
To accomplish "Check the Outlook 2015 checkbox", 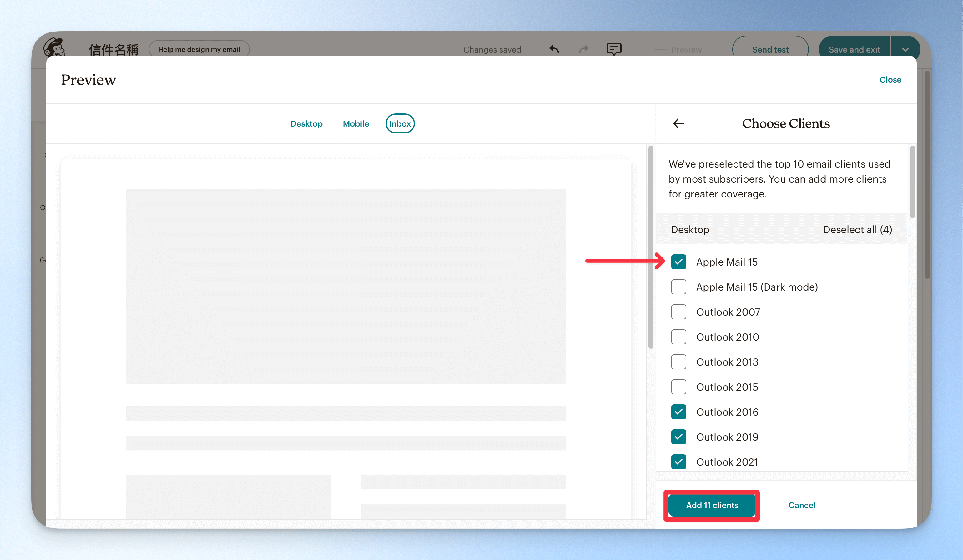I will 679,387.
